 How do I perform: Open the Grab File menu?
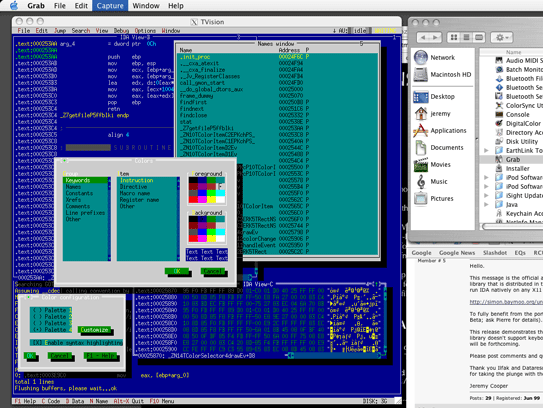point(60,6)
